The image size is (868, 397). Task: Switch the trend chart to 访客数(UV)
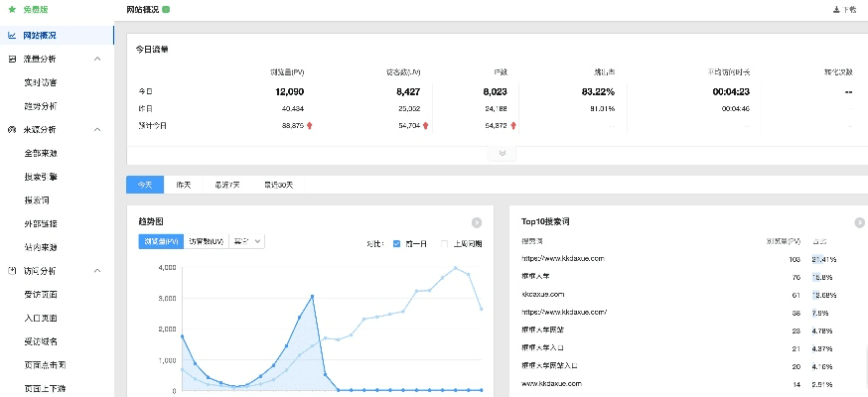click(207, 241)
